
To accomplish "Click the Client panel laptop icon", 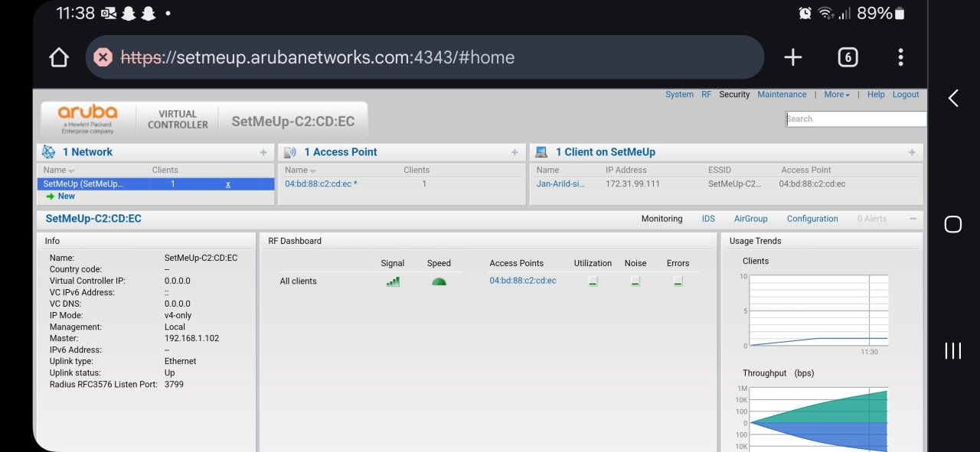I will pos(541,152).
